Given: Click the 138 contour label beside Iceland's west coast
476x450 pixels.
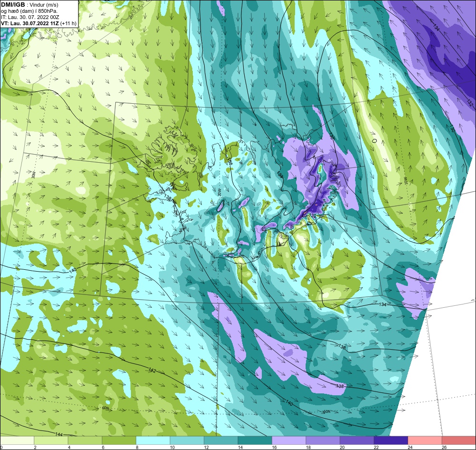Looking at the screenshot, I should pyautogui.click(x=168, y=198).
